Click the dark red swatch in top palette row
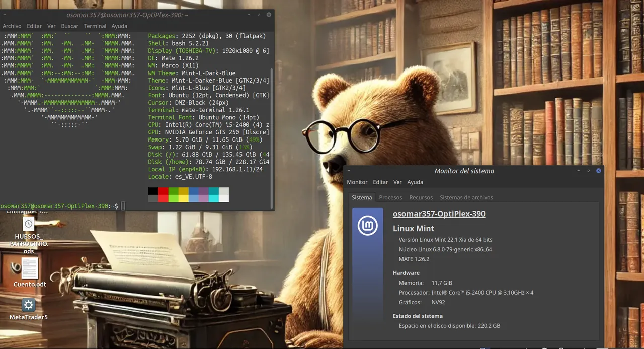644x349 pixels. [x=164, y=191]
